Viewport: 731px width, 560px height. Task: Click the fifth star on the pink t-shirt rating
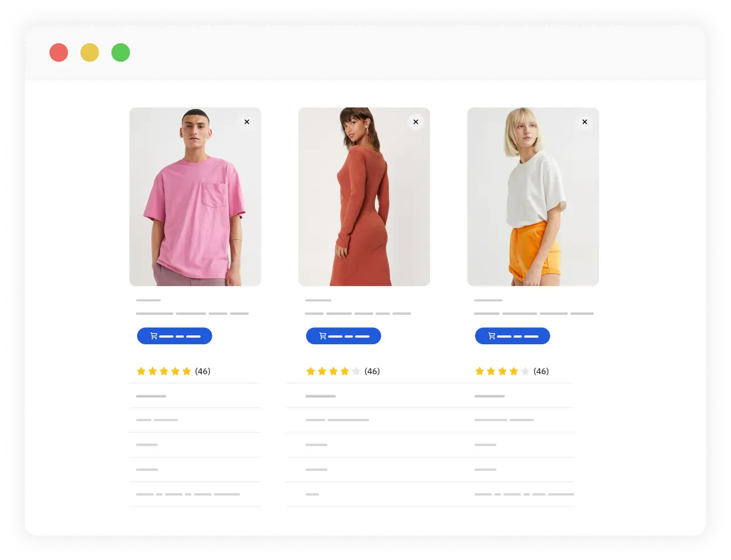[187, 371]
